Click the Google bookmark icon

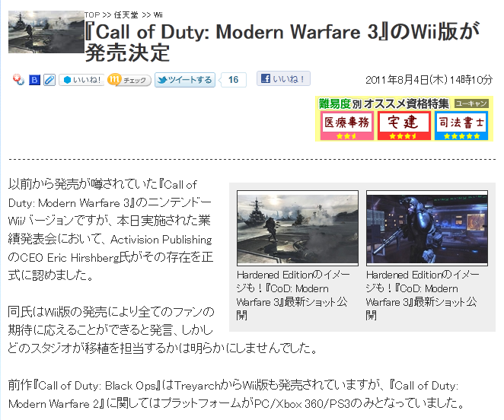point(18,79)
